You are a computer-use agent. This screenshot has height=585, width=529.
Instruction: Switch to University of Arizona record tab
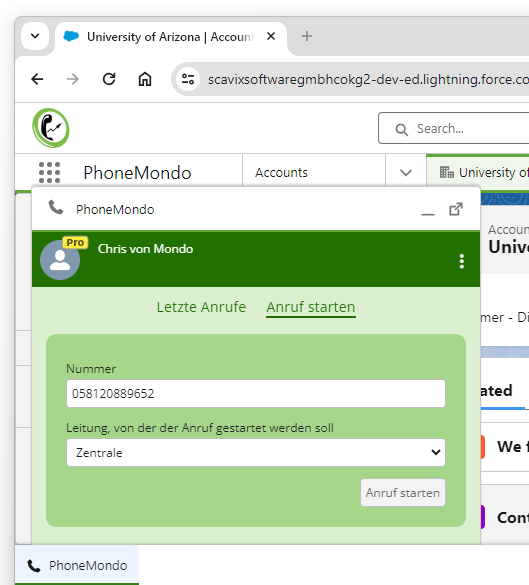click(478, 172)
